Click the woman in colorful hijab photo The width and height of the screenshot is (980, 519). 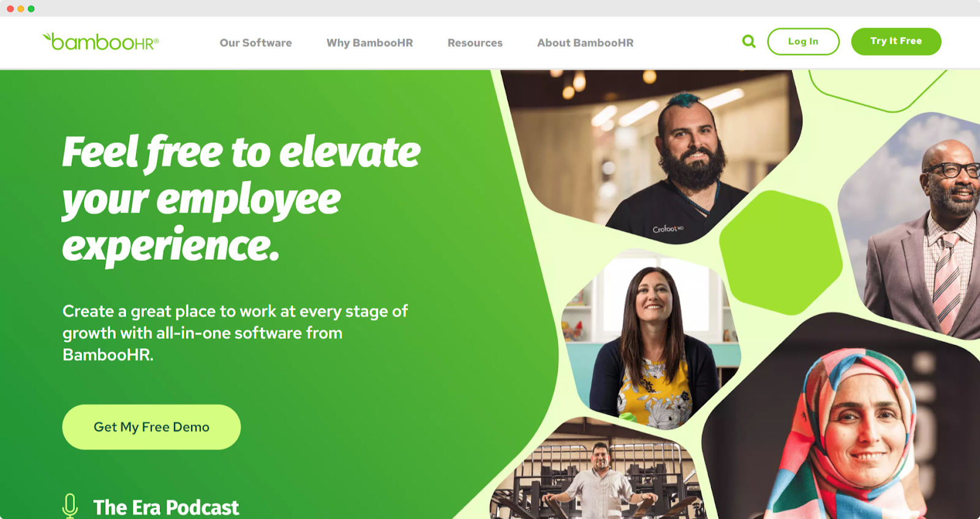coord(845,423)
